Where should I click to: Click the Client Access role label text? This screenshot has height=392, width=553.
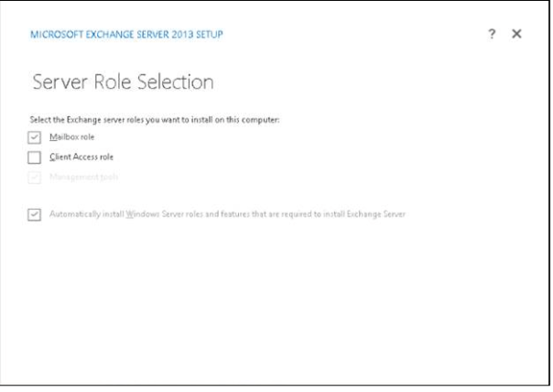(x=80, y=157)
